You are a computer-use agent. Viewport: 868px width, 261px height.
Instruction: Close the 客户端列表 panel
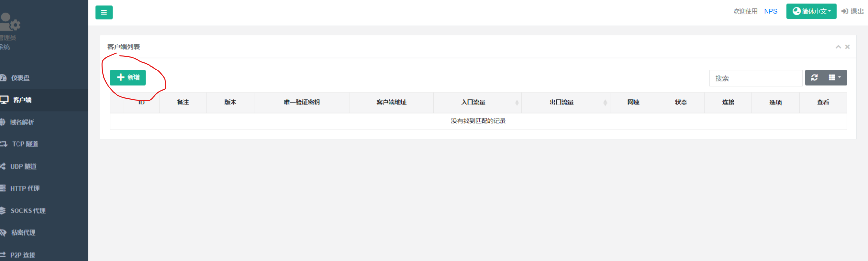click(847, 47)
